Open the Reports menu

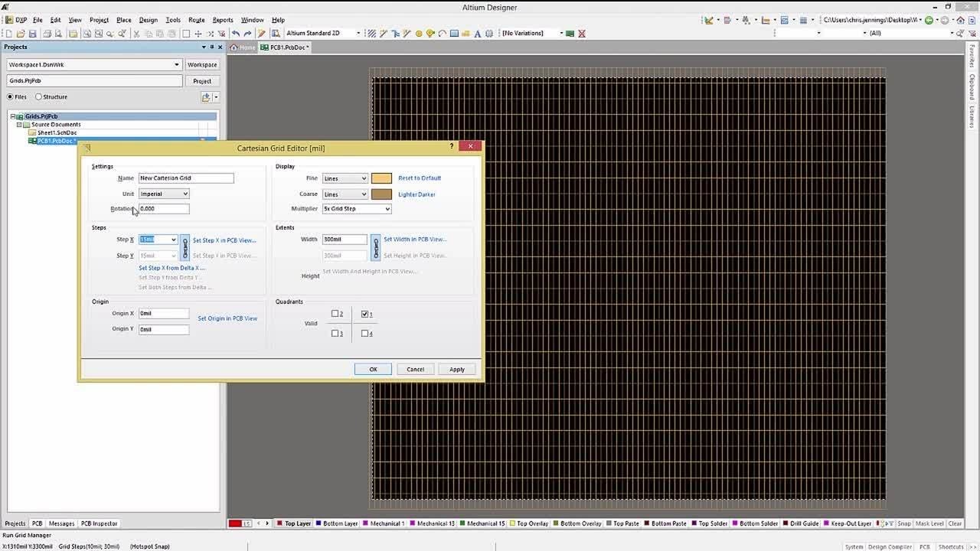point(223,20)
